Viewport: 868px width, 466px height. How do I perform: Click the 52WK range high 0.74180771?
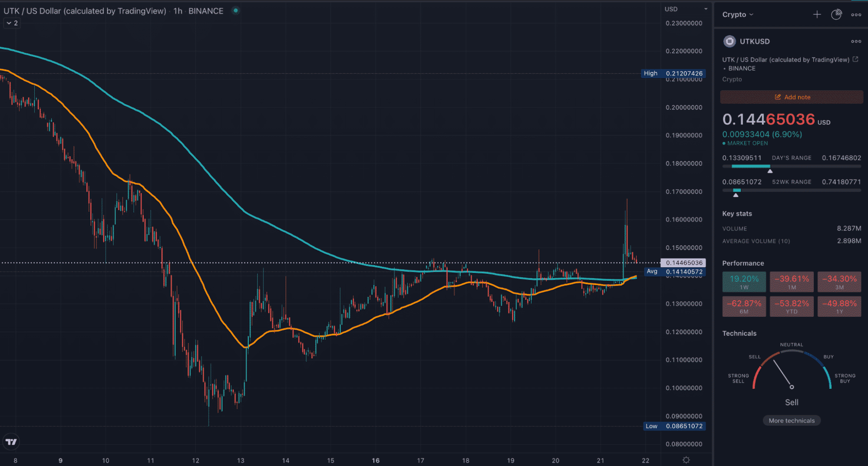coord(842,182)
